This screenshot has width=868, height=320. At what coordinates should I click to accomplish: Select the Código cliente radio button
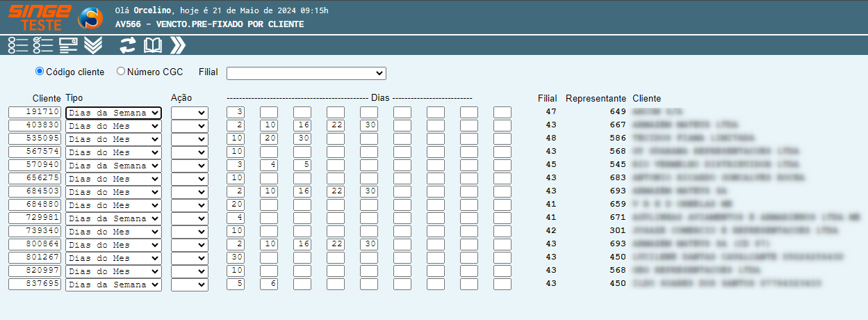click(x=40, y=72)
